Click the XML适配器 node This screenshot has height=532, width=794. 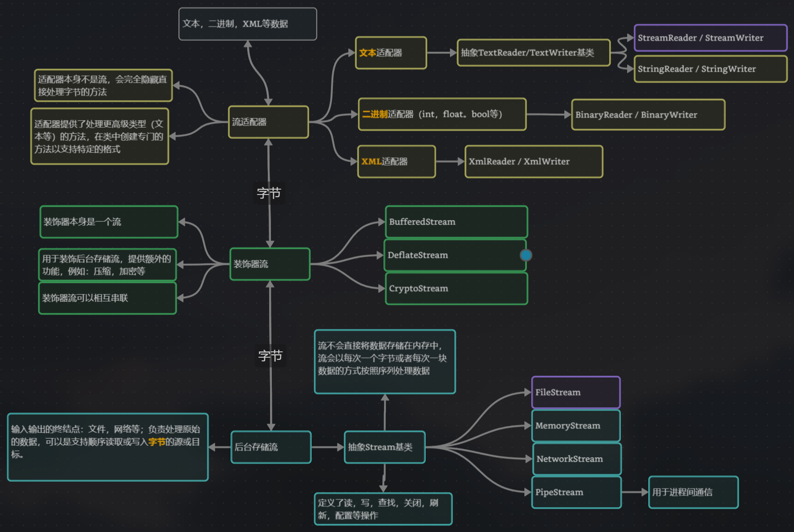tap(396, 161)
